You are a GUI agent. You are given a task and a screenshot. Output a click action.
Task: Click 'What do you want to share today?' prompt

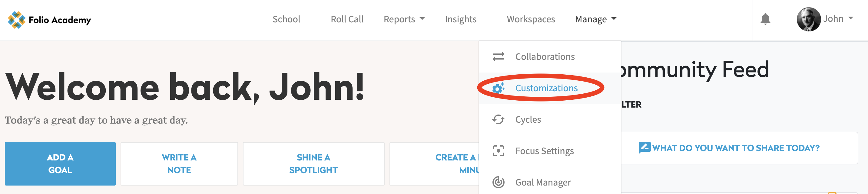point(735,148)
